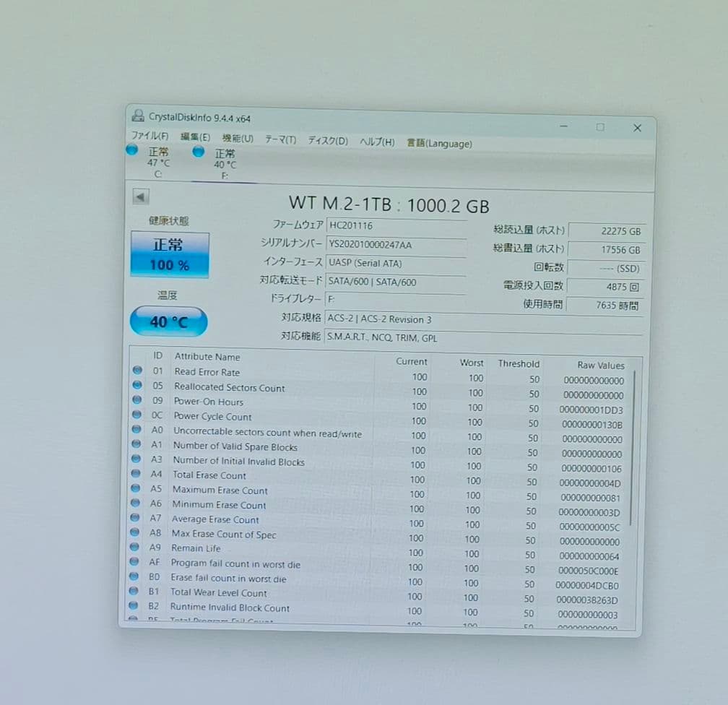Click the Attribute Name column header

tap(207, 357)
